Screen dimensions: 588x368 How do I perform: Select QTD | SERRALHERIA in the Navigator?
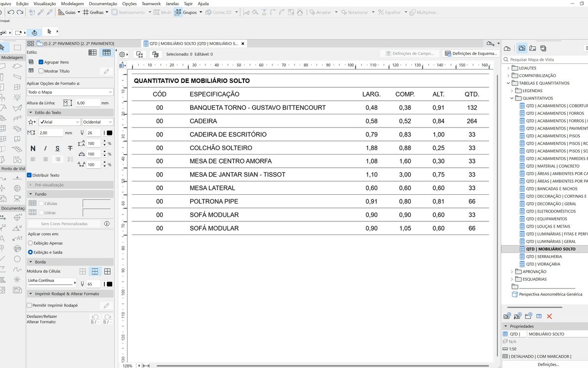pos(544,257)
